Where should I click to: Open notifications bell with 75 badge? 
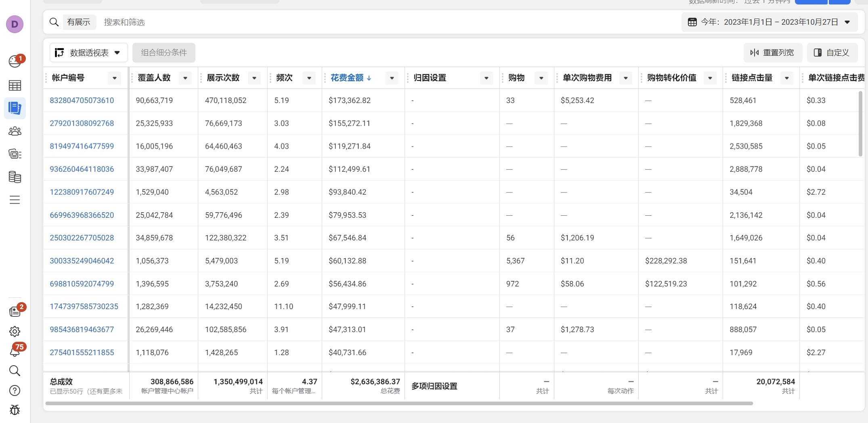pos(15,351)
